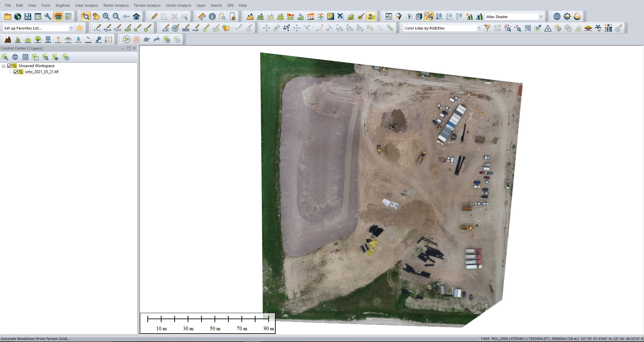Select the Digitizer pencil tool
The width and height of the screenshot is (644, 342).
[154, 16]
